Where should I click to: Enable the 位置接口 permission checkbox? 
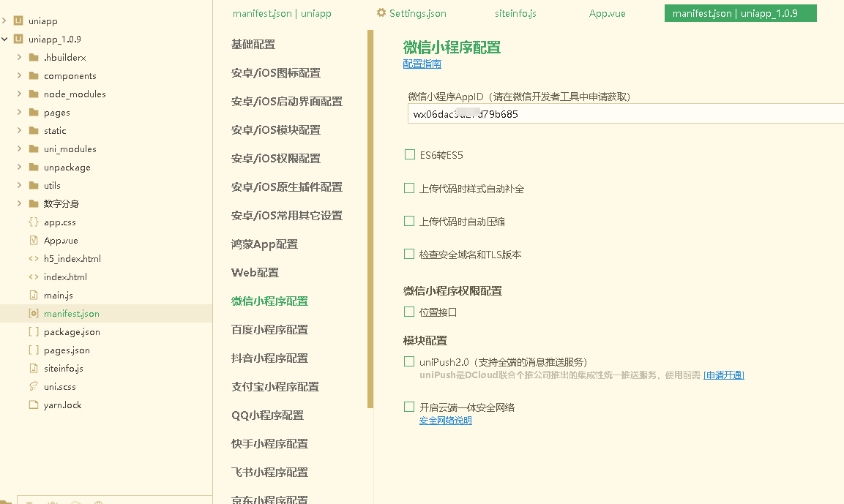[409, 311]
